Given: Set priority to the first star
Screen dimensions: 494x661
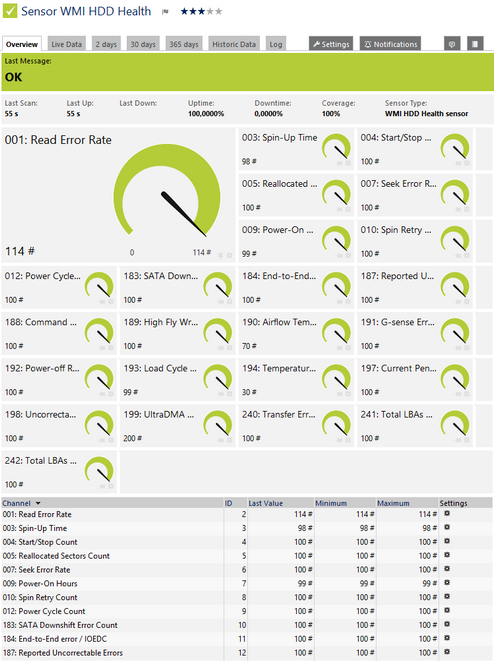Looking at the screenshot, I should click(x=185, y=11).
